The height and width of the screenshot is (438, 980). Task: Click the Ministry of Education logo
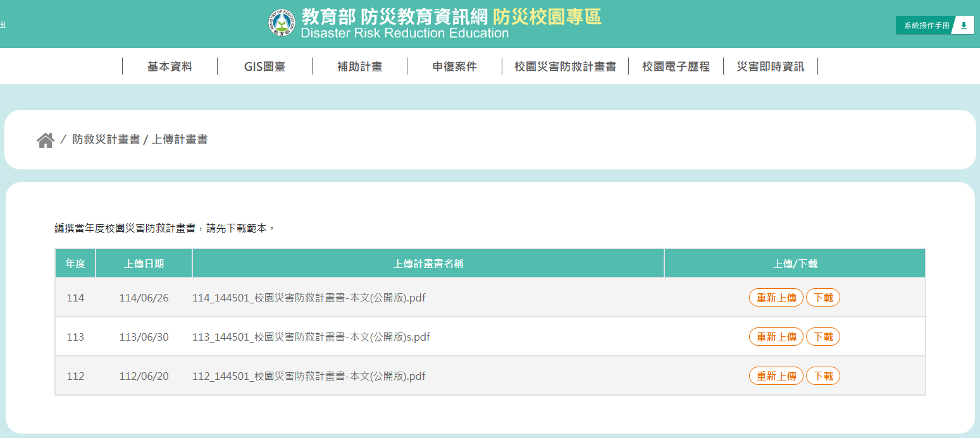click(282, 23)
